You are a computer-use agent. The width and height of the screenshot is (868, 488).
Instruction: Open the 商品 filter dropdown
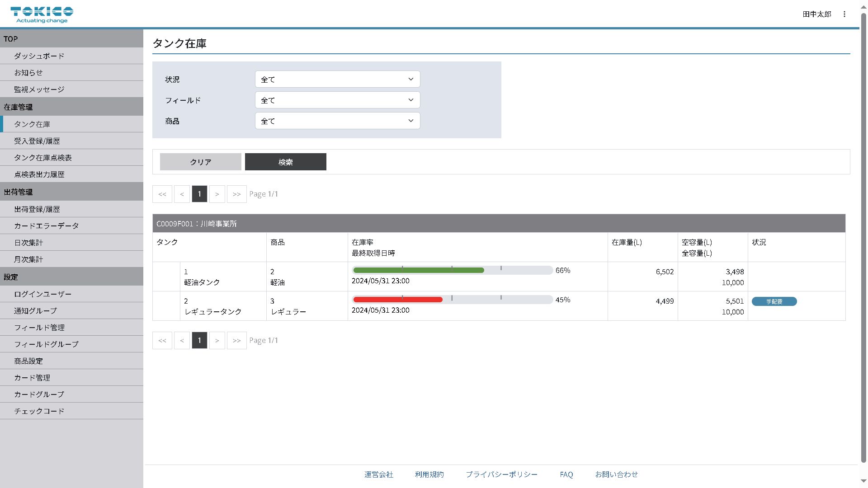point(337,121)
